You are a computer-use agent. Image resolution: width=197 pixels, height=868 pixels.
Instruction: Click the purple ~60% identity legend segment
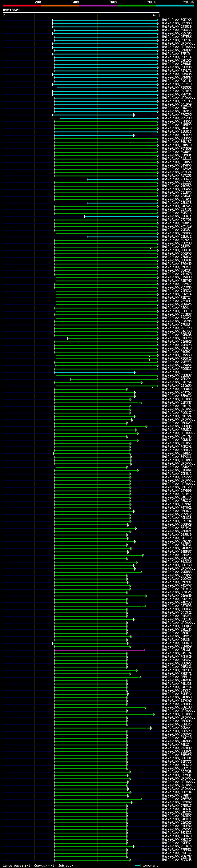point(99,6)
